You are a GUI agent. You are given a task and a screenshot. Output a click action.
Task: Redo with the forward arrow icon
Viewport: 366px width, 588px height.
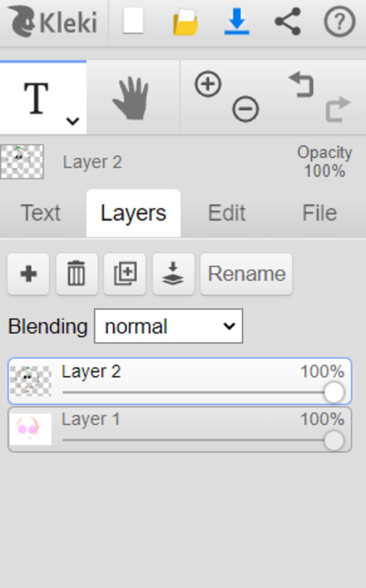pos(338,109)
